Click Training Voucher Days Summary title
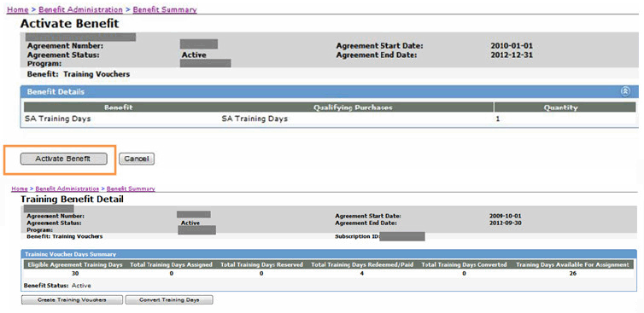 coord(71,254)
